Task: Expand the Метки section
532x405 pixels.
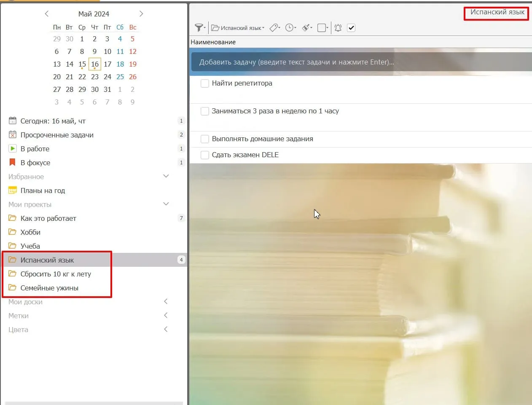Action: pos(166,315)
